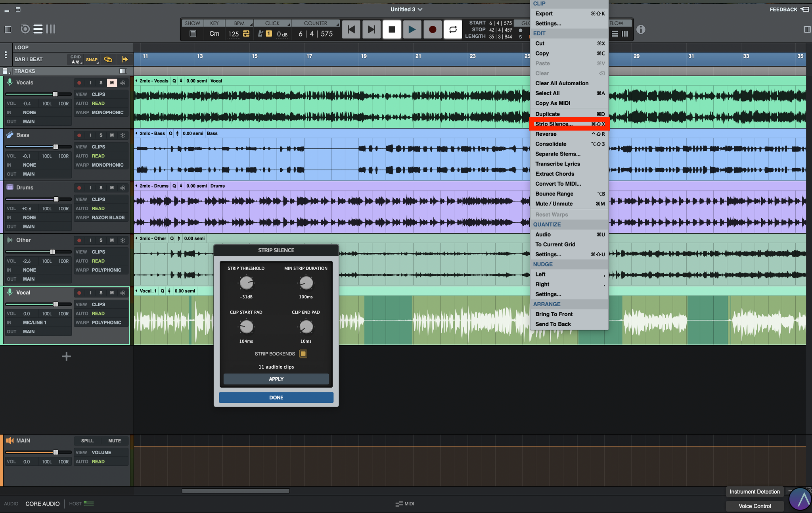Viewport: 812px width, 513px height.
Task: Arm record on the Drums track
Action: point(79,188)
